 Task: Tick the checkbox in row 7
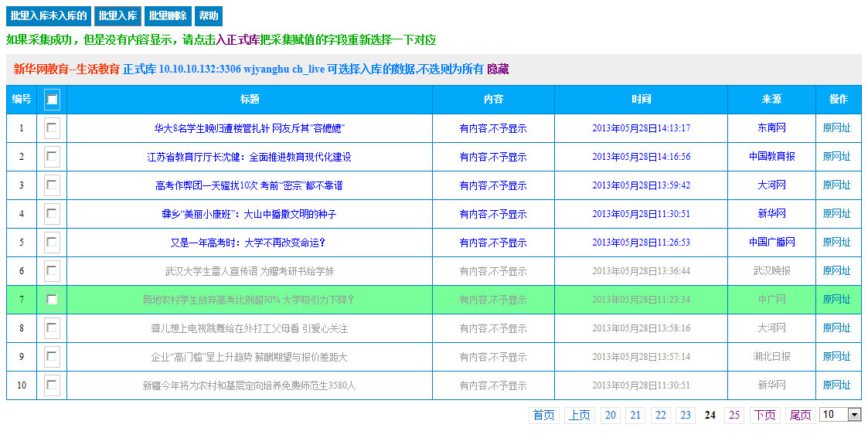click(52, 300)
